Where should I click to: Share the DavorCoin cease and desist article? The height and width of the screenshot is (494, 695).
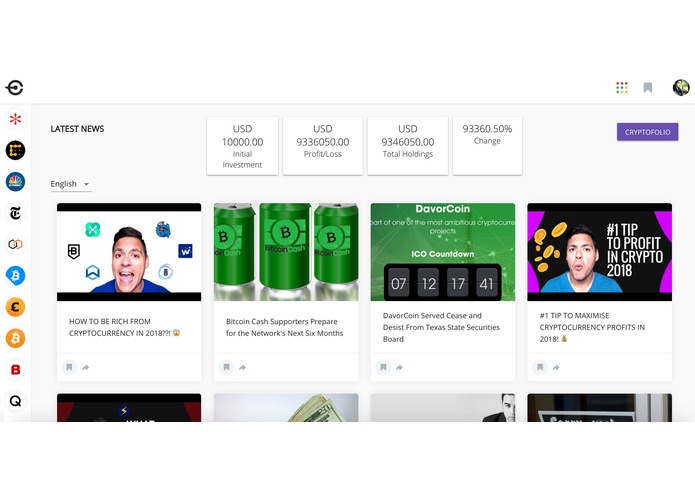click(399, 367)
